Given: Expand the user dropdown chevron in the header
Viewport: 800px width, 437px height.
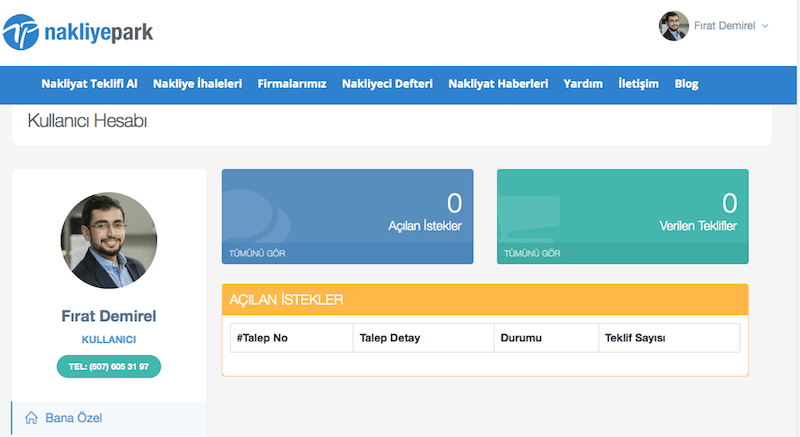Looking at the screenshot, I should click(765, 26).
